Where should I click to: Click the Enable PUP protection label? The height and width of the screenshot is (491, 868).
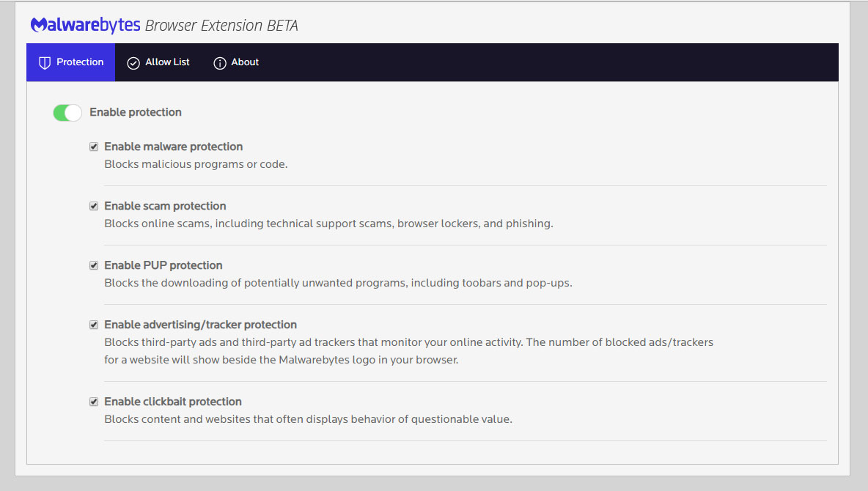coord(163,265)
